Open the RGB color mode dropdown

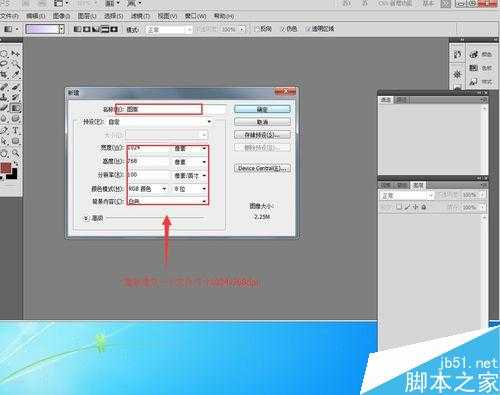(148, 189)
